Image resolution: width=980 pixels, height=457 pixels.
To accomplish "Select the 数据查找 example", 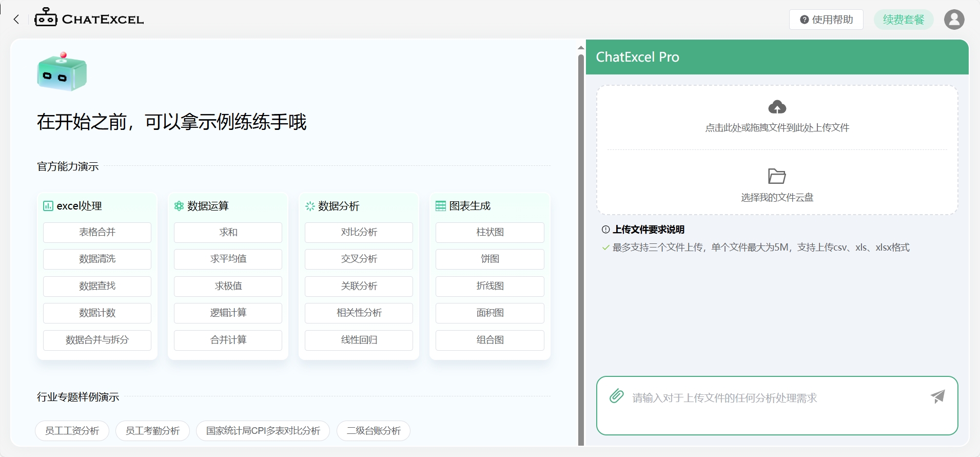I will click(x=97, y=286).
